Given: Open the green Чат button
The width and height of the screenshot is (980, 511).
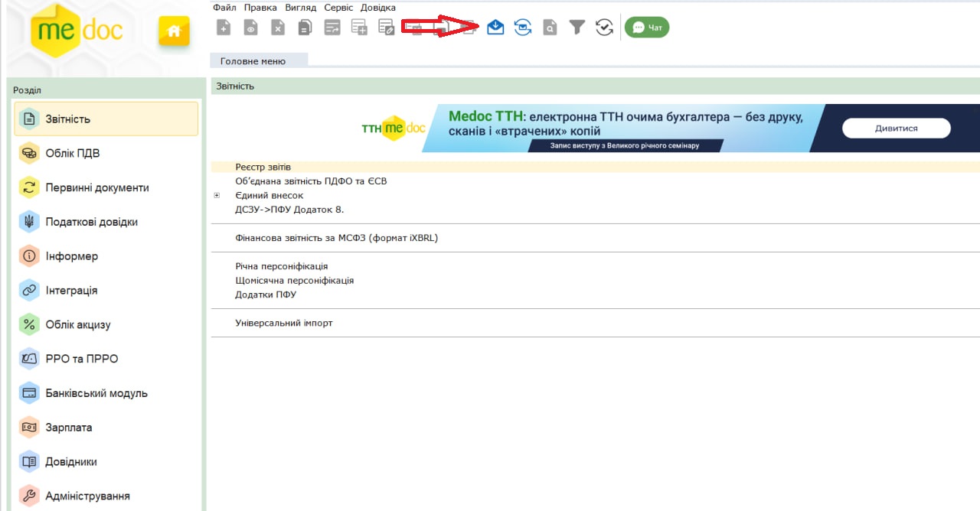Looking at the screenshot, I should 646,28.
